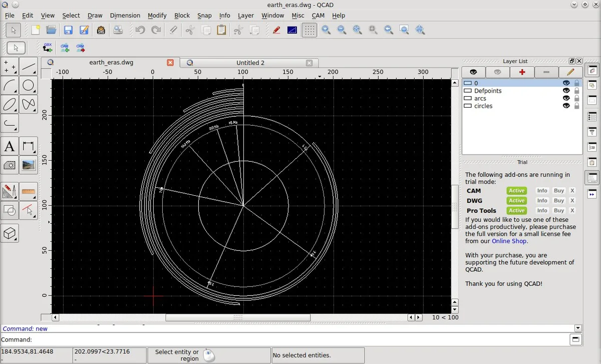Switch to the Untitled 2 tab

point(250,63)
